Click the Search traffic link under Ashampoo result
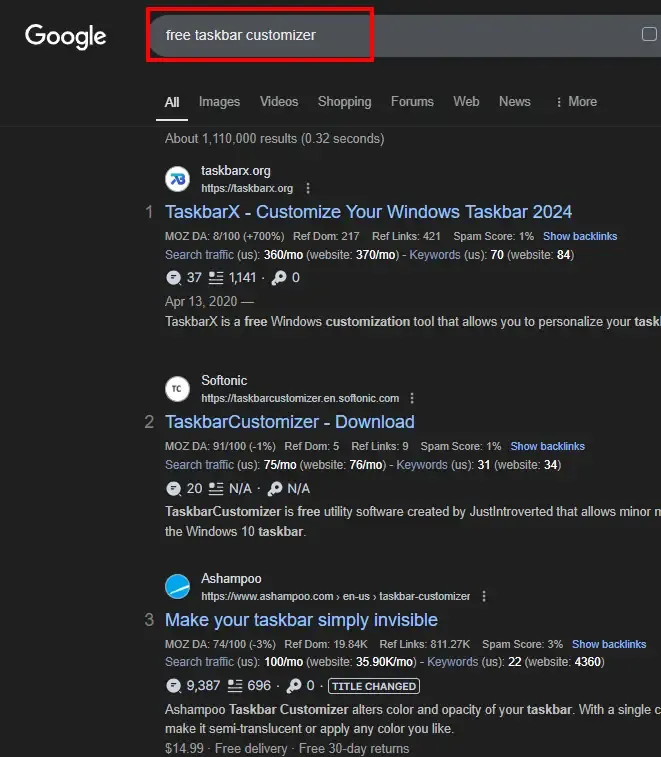The width and height of the screenshot is (661, 757). (x=199, y=662)
